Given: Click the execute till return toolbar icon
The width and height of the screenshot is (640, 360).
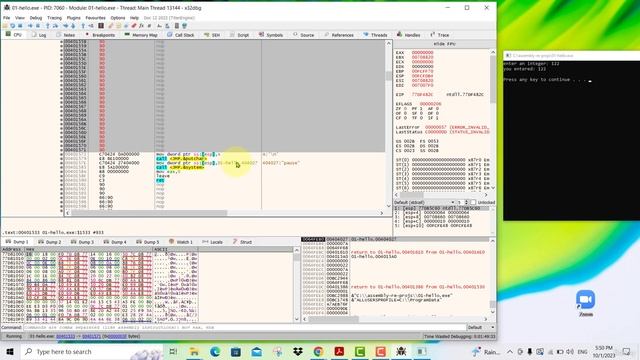Looking at the screenshot, I should (83, 26).
